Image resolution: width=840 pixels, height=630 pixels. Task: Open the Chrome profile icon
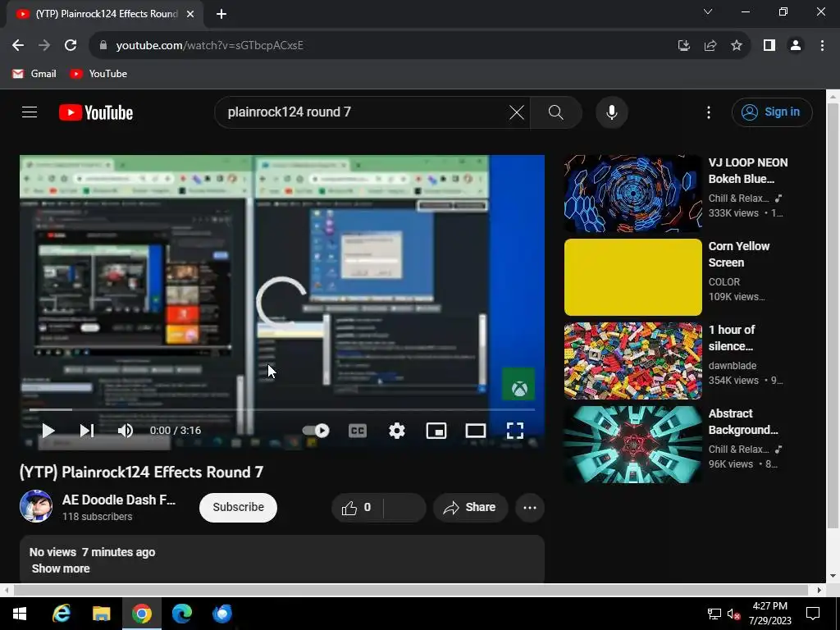[x=796, y=45]
